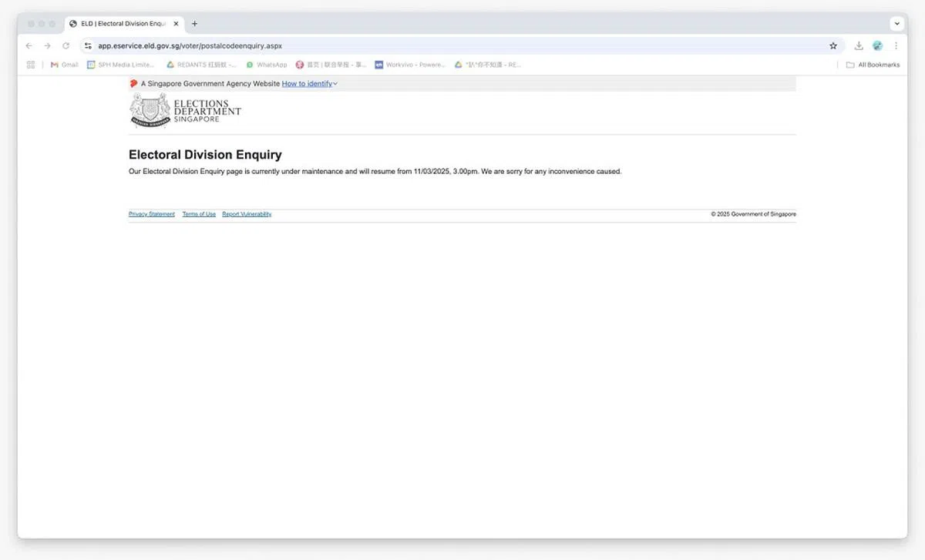925x560 pixels.
Task: Click the site information icon in address bar
Action: (88, 46)
